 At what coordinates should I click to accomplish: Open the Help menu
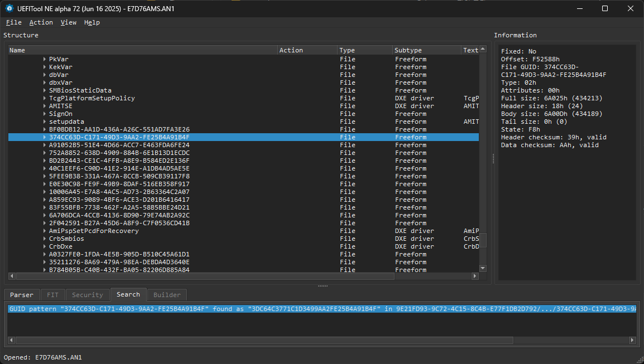pyautogui.click(x=92, y=22)
